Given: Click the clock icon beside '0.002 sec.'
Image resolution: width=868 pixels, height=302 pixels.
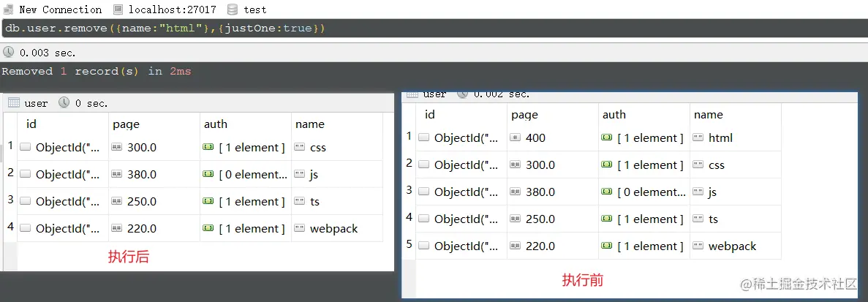Looking at the screenshot, I should click(462, 94).
